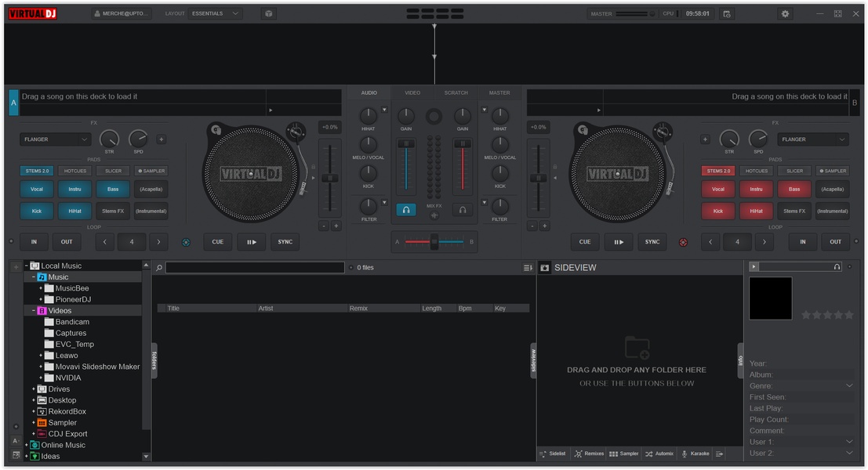Click the browser search input field
This screenshot has height=470, width=868.
(x=255, y=268)
